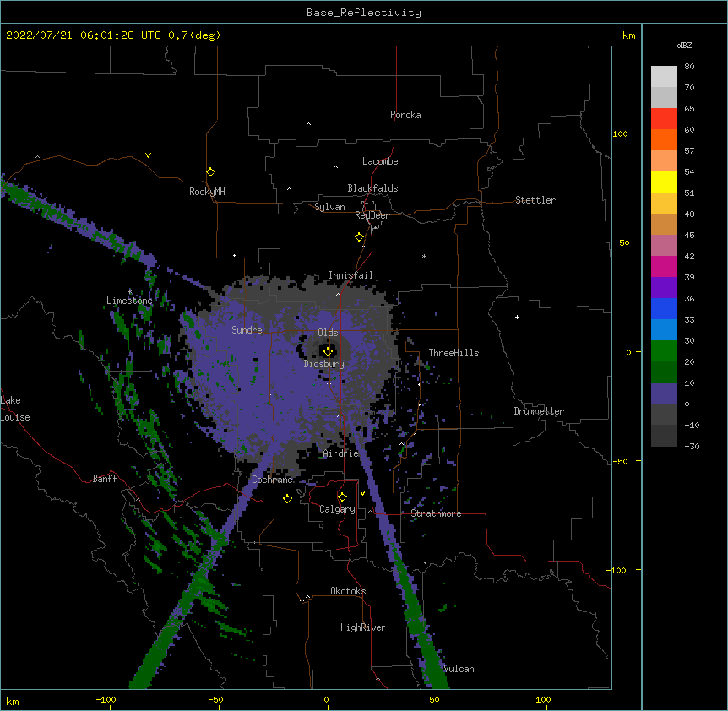
Task: Click the RockyMH label
Action: [x=207, y=192]
